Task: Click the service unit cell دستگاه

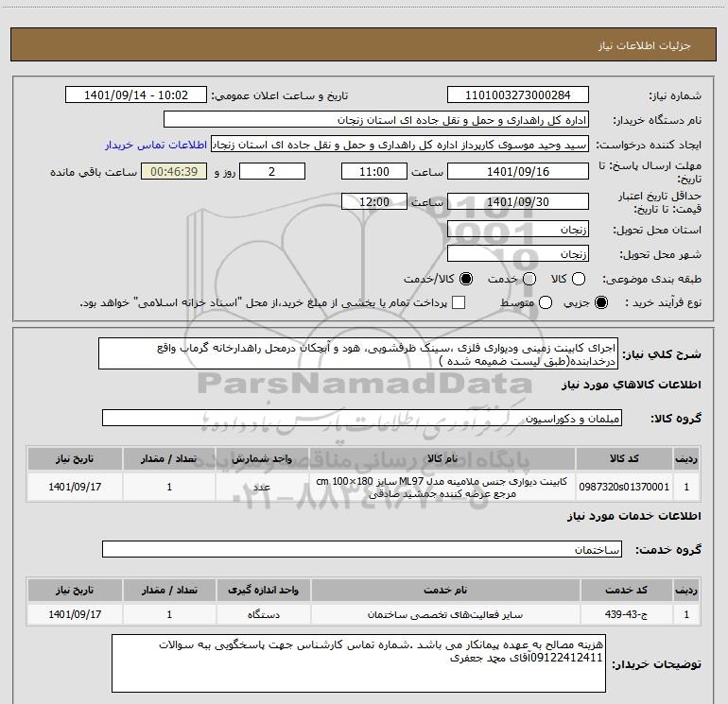Action: click(263, 614)
